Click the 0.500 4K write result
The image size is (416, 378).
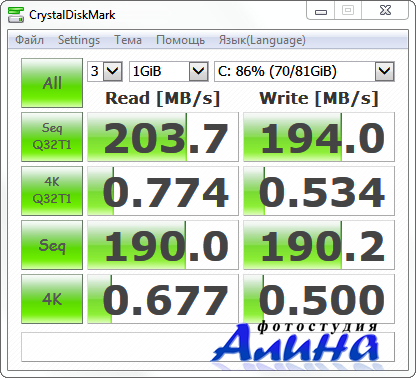click(x=319, y=299)
